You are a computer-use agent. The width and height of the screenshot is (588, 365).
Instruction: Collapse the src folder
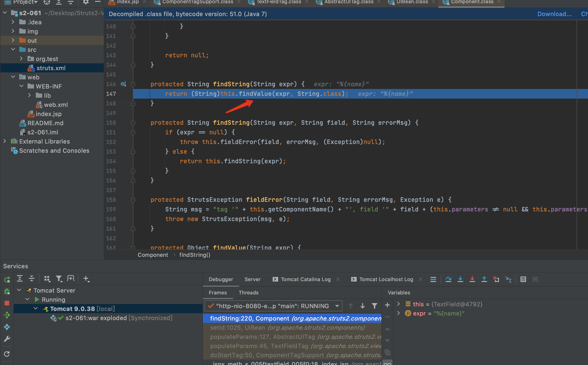(x=13, y=50)
